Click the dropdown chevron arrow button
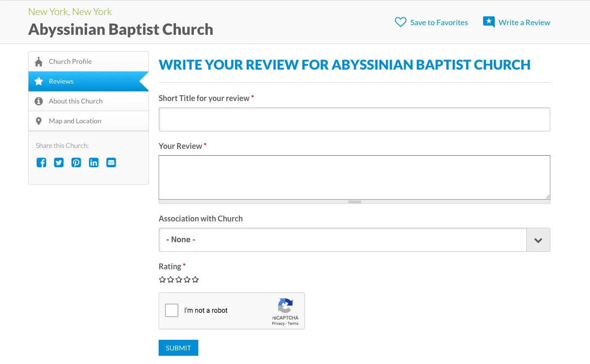The width and height of the screenshot is (590, 364). point(538,240)
